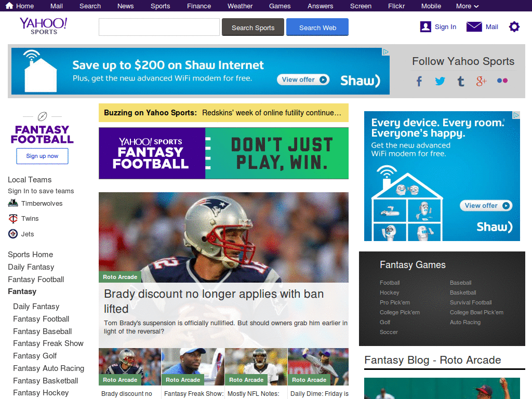Viewport: 532px width, 399px height.
Task: Open Survival Football in Fantasy Games panel
Action: pyautogui.click(x=471, y=302)
